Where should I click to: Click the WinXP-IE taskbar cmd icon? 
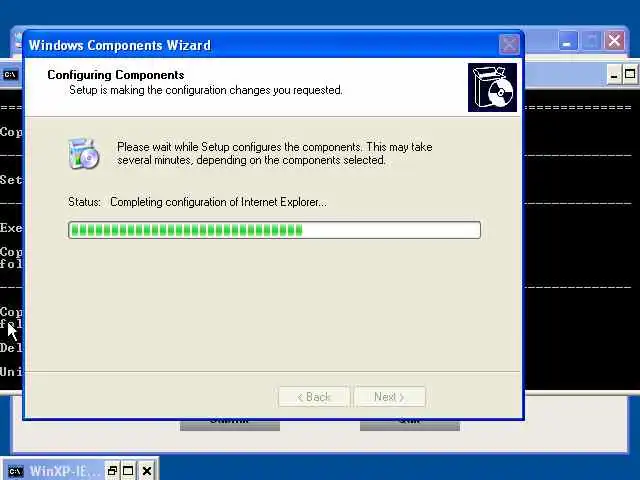16,471
